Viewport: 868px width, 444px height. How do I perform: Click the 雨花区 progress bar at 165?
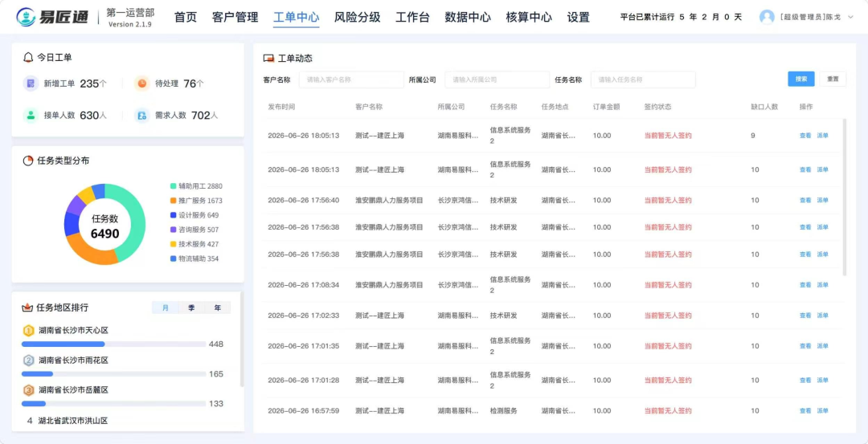[x=113, y=374]
